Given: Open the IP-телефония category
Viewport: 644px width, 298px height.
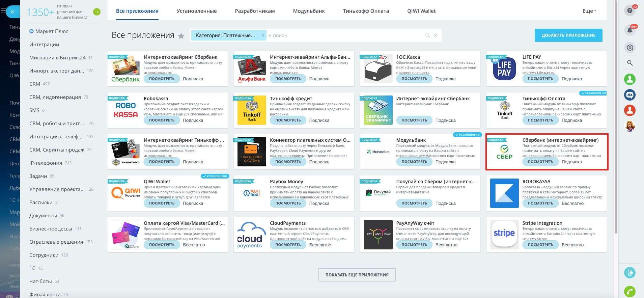Looking at the screenshot, I should click(x=46, y=163).
